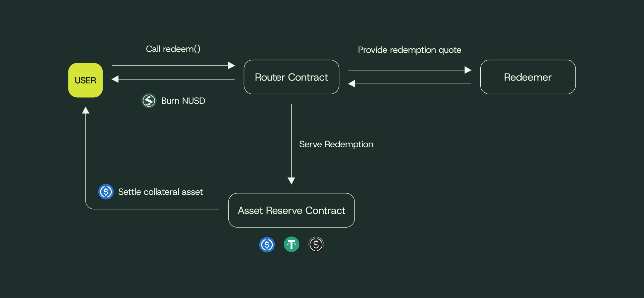Click the Serve Redemption label
The image size is (644, 298).
point(336,144)
